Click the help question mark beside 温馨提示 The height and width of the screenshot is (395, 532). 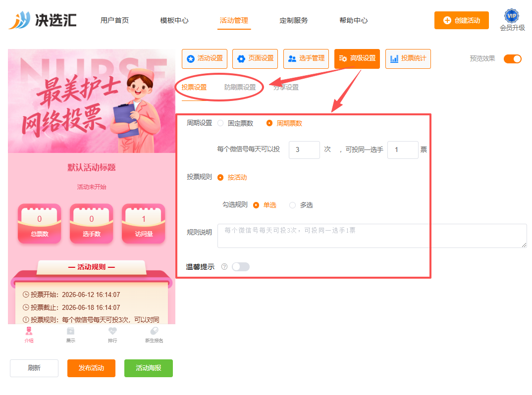(x=224, y=267)
